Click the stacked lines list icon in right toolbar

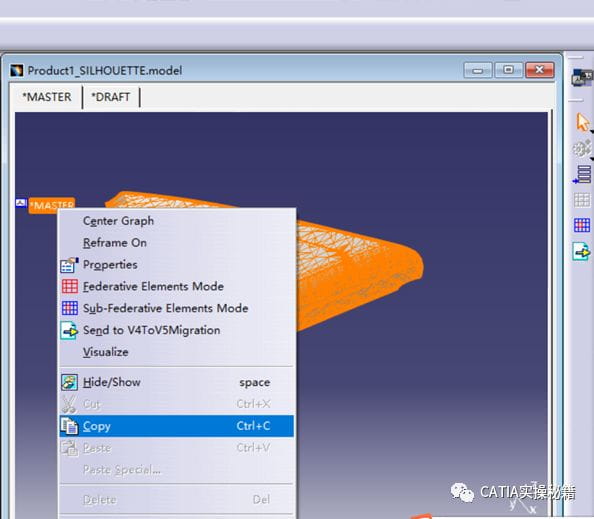(582, 175)
